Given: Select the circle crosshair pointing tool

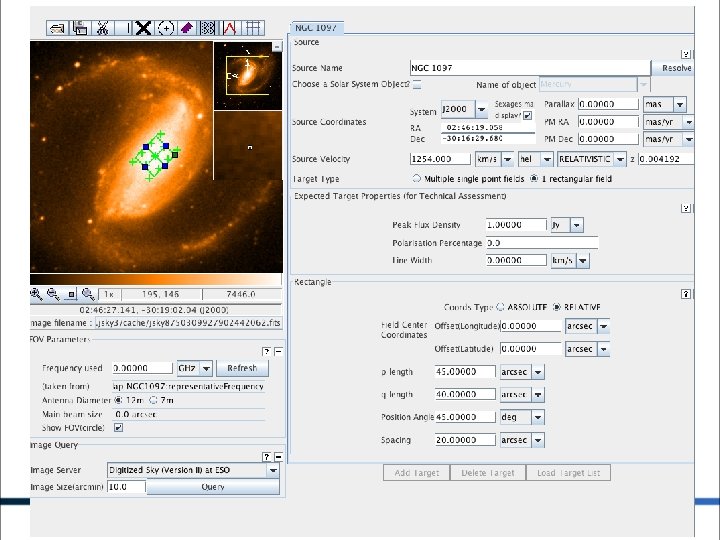Looking at the screenshot, I should (166, 28).
